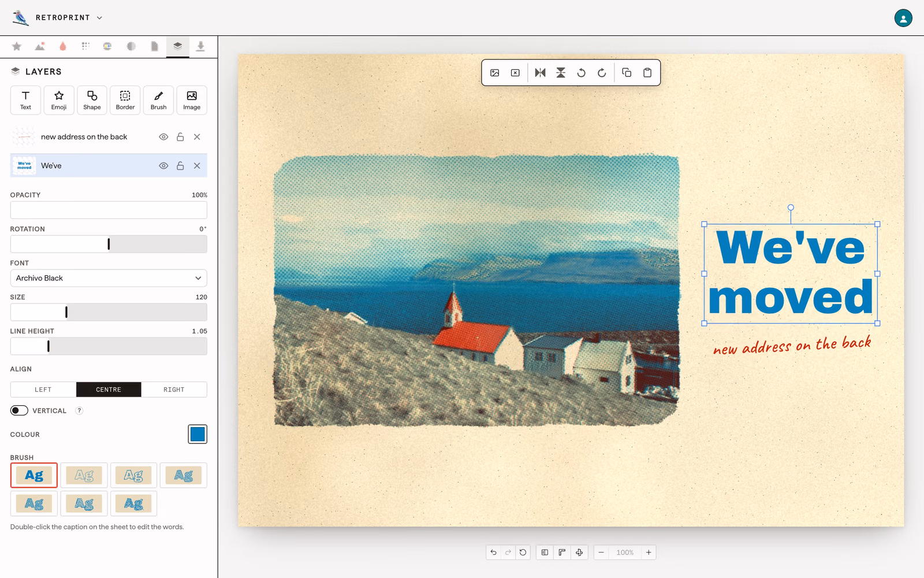Flip vertically using the canvas toolbar

click(x=561, y=73)
